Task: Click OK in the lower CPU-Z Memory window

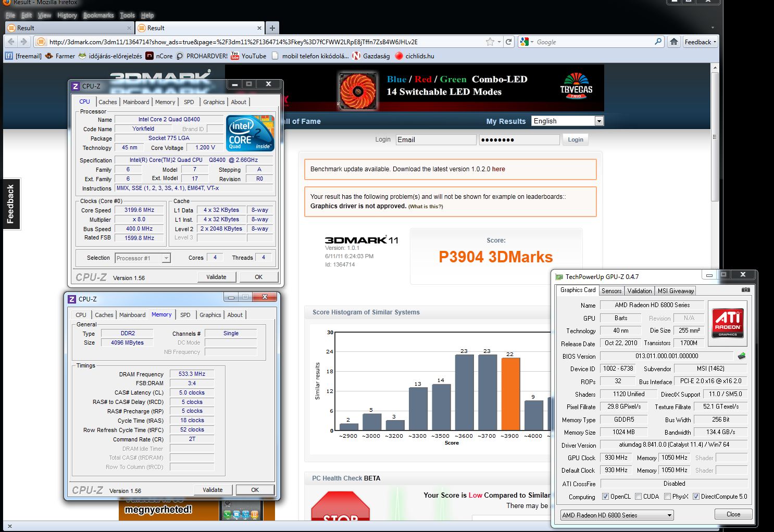Action: 255,490
